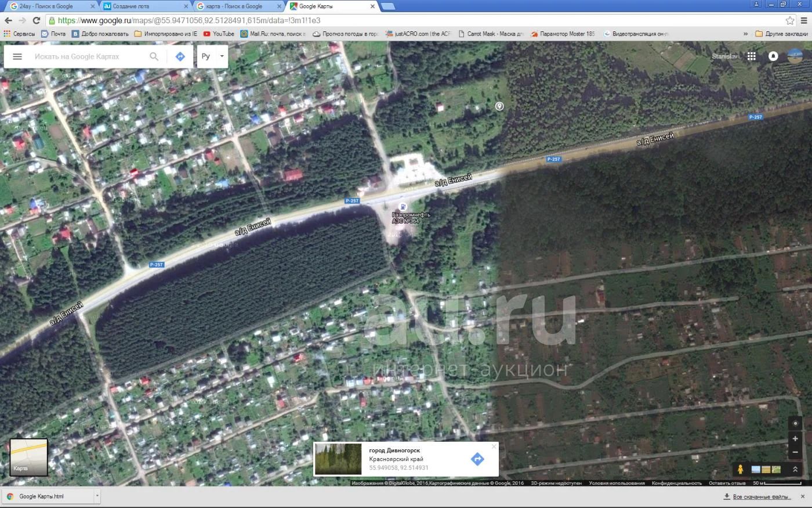This screenshot has width=812, height=508.
Task: Zoom out of the map
Action: pyautogui.click(x=795, y=452)
